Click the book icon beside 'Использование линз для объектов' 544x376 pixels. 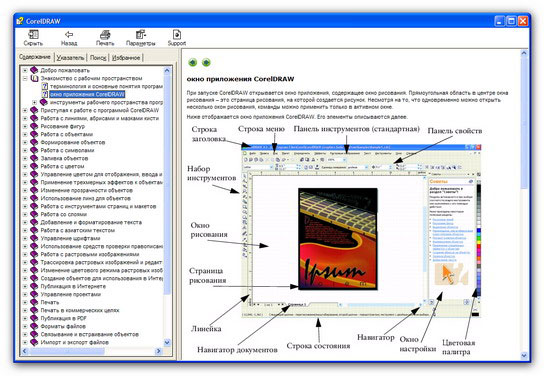click(34, 198)
